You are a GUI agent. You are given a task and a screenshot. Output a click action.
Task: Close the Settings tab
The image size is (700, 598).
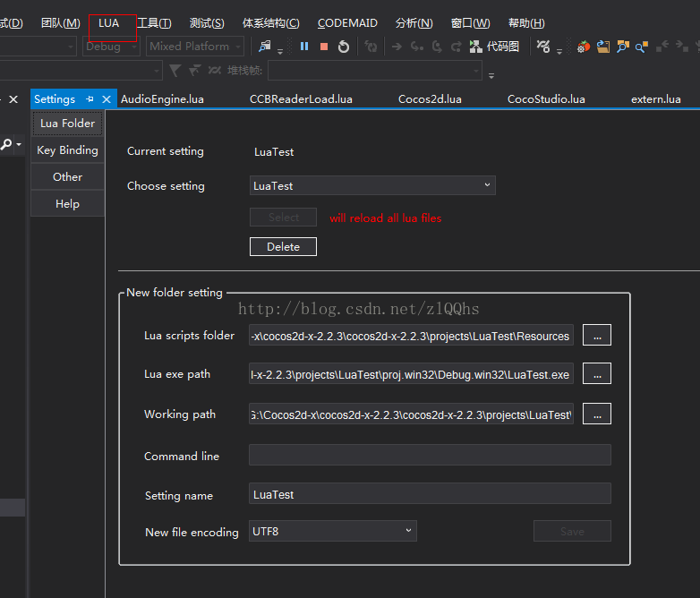tap(107, 99)
